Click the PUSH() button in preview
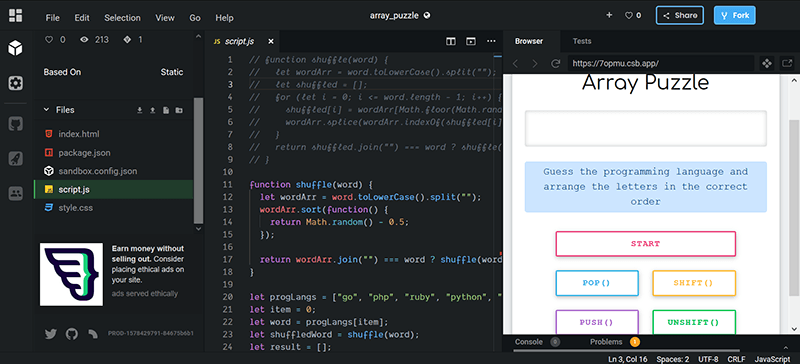The width and height of the screenshot is (800, 364). click(x=596, y=322)
